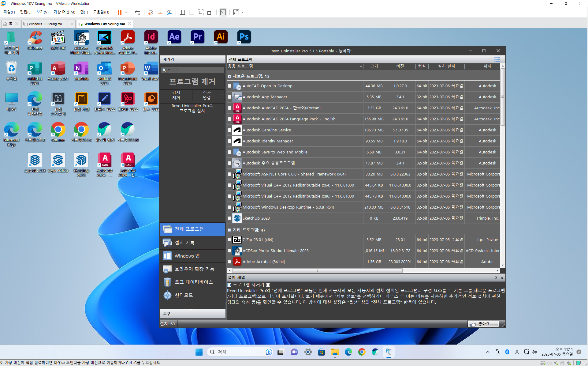Viewport: 588px width, 366px height.
Task: Click the horizontal scrollbar under program list
Action: [x=317, y=271]
